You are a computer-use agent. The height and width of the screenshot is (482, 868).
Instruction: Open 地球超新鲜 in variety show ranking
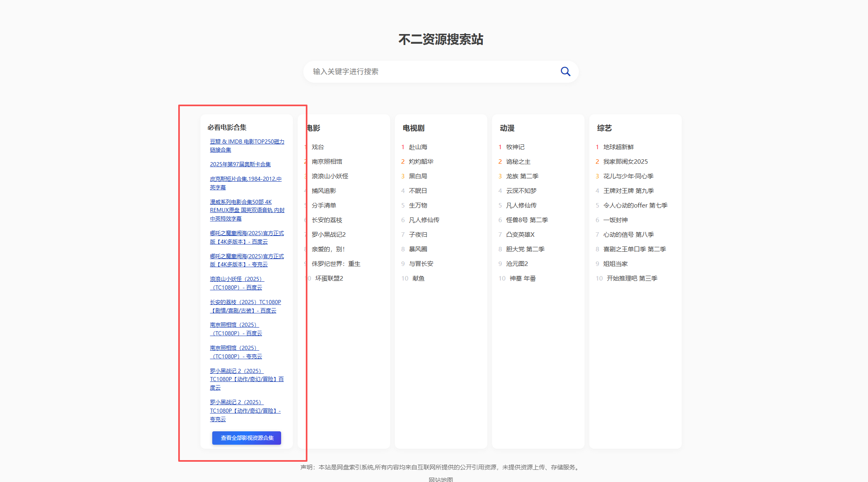(x=618, y=147)
